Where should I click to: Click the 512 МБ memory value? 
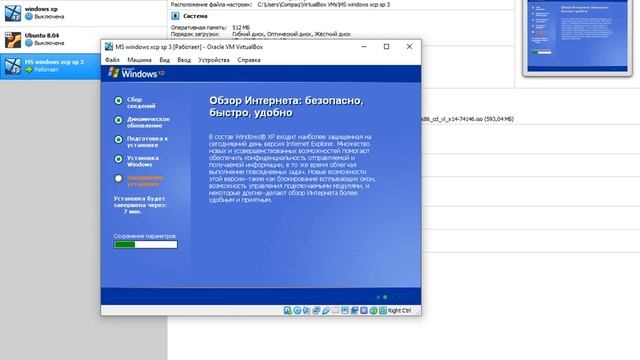(x=241, y=28)
